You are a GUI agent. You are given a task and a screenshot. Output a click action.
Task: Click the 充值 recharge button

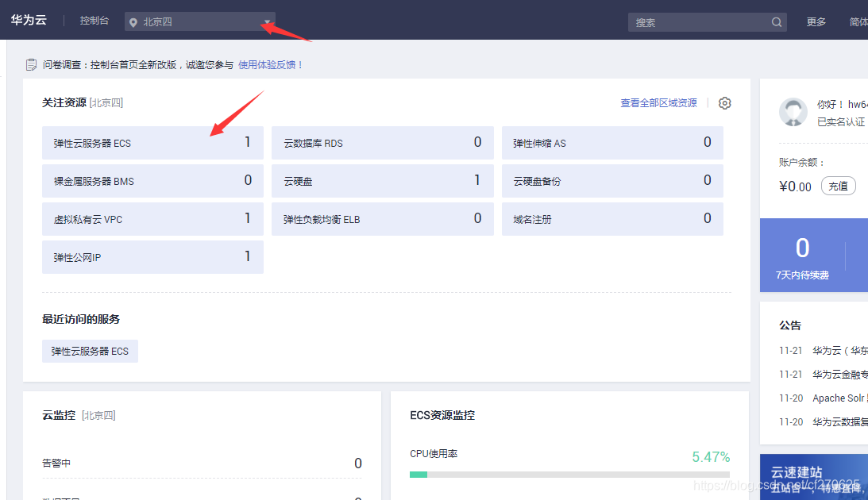pos(838,186)
